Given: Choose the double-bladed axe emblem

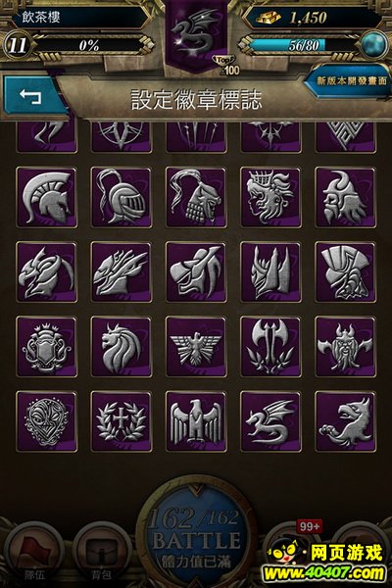Looking at the screenshot, I should 270,347.
